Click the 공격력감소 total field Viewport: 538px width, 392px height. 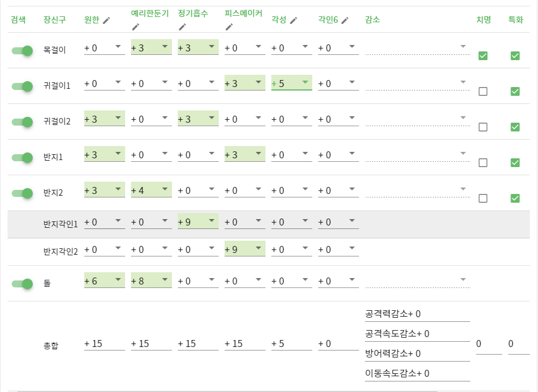417,314
